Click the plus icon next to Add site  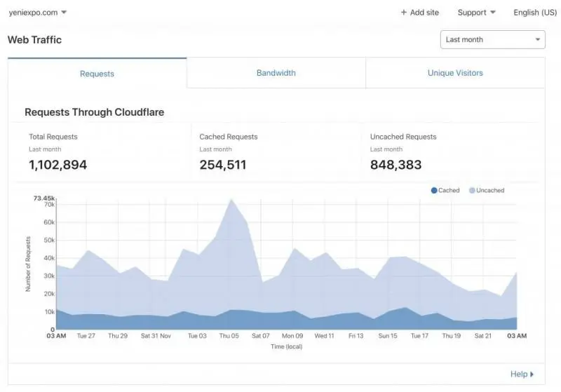[404, 13]
